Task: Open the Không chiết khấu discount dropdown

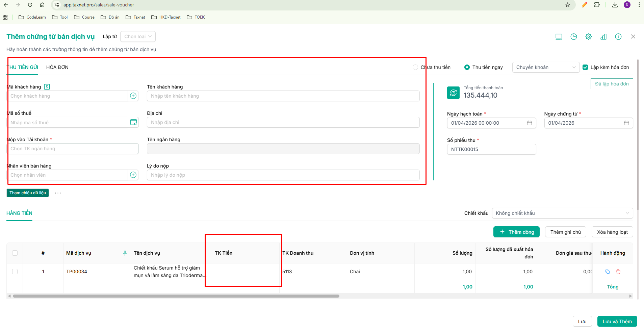Action: (562, 213)
